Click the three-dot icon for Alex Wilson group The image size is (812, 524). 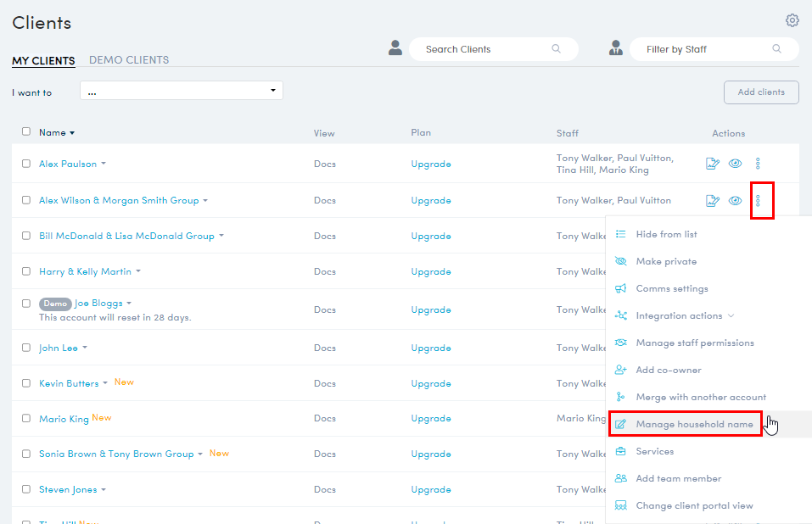coord(759,201)
